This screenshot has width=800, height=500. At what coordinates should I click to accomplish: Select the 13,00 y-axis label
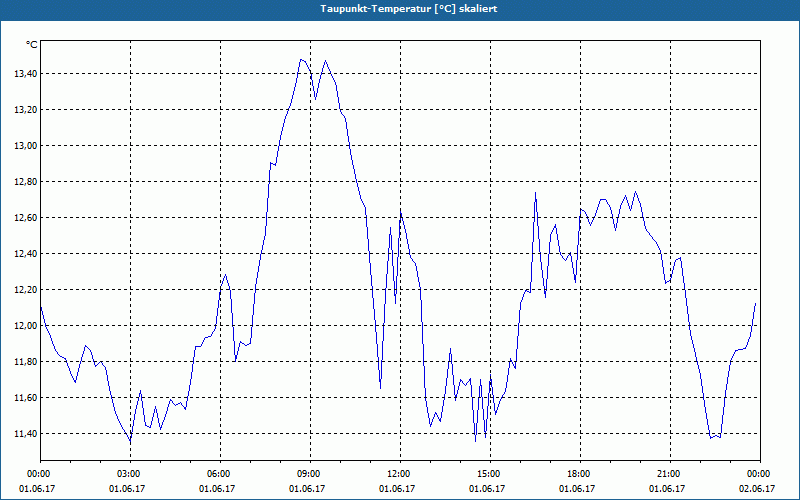pyautogui.click(x=25, y=146)
